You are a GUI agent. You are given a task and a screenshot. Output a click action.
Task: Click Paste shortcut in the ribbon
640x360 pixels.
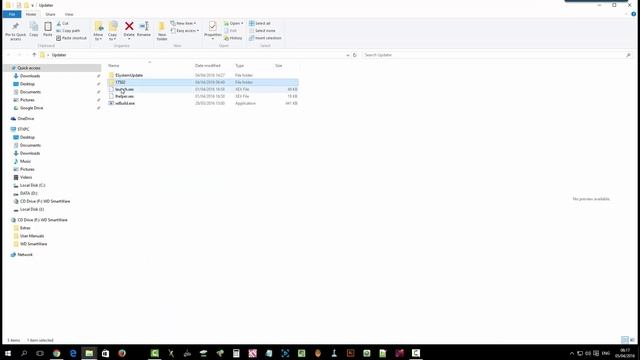click(x=71, y=38)
